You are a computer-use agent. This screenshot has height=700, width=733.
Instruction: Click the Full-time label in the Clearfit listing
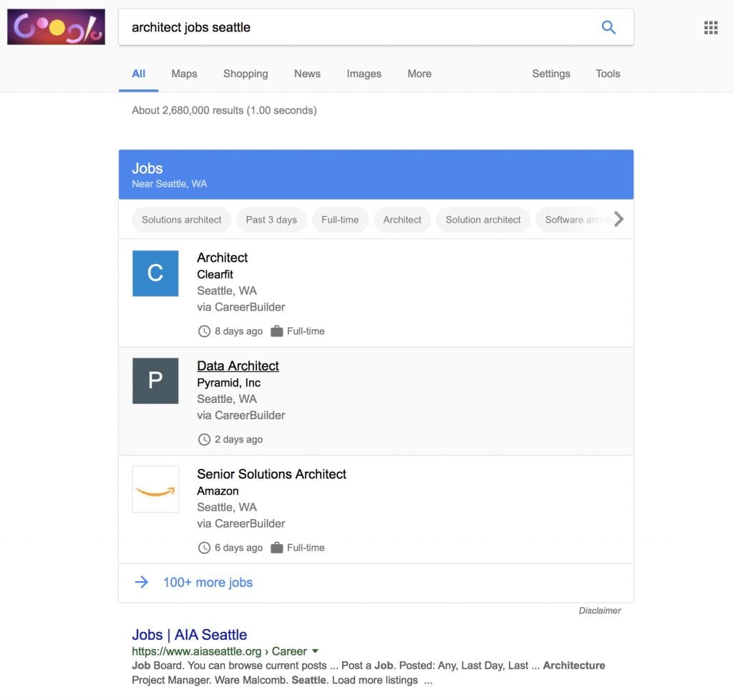306,331
